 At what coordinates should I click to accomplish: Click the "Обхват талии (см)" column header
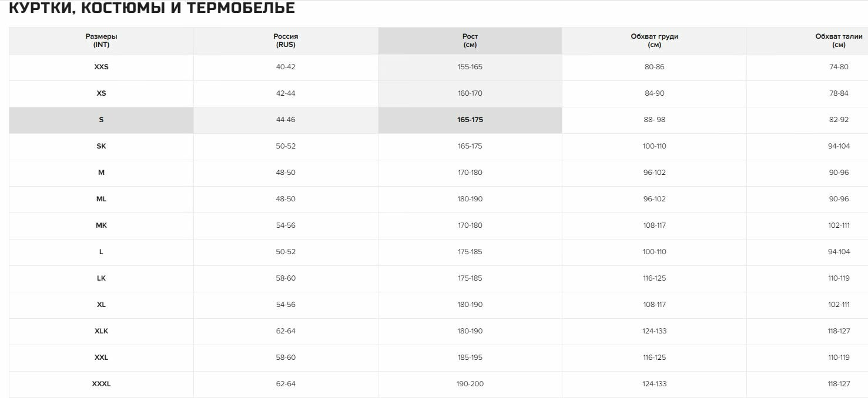pos(839,41)
